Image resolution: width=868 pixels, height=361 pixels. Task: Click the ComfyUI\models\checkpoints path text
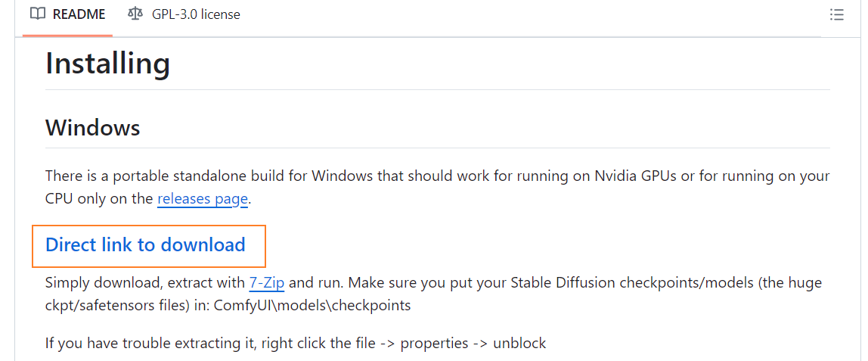tap(312, 306)
